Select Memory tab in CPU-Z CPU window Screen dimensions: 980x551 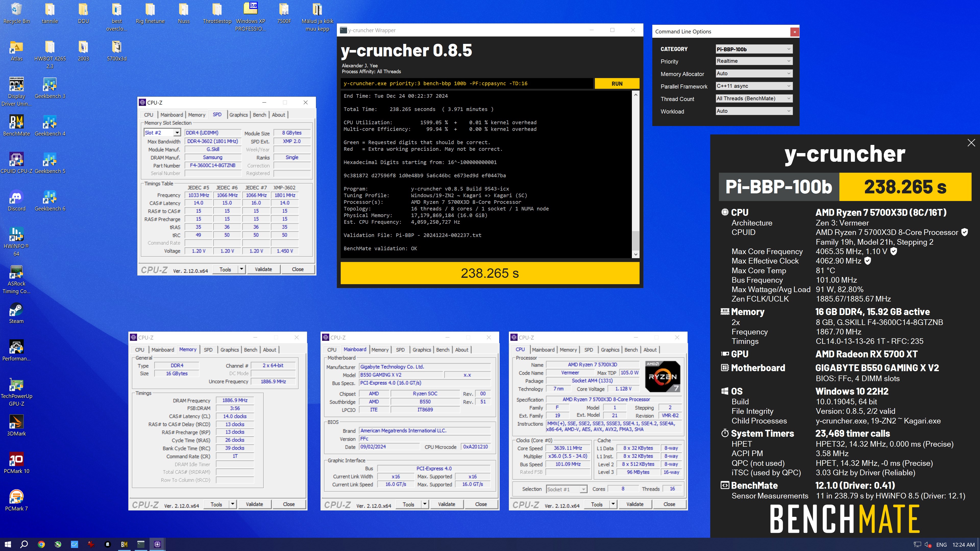pyautogui.click(x=568, y=350)
